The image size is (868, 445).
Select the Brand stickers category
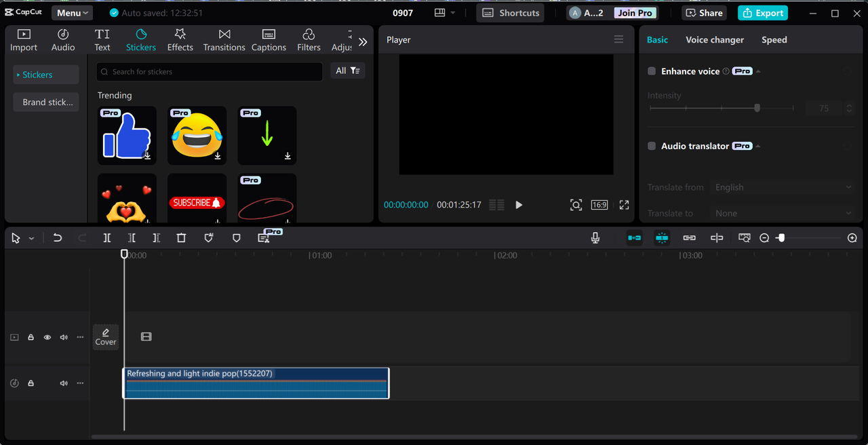click(x=45, y=102)
